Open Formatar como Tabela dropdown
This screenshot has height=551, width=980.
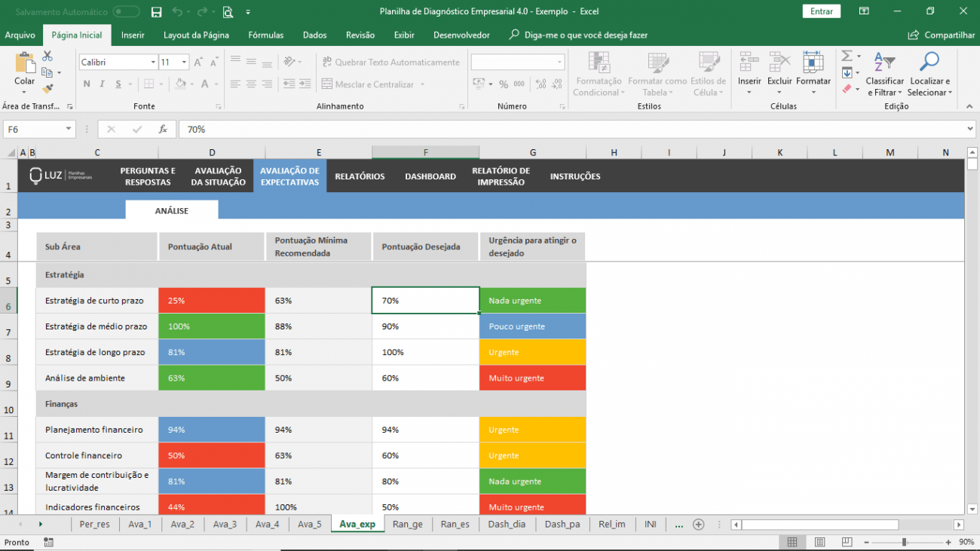pyautogui.click(x=657, y=74)
